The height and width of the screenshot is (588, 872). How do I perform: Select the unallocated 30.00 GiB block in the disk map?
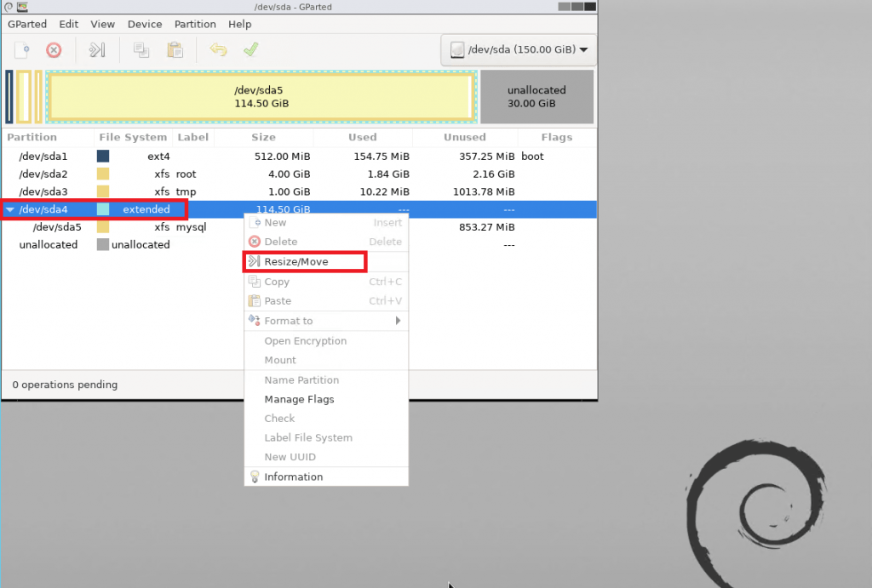pos(536,97)
